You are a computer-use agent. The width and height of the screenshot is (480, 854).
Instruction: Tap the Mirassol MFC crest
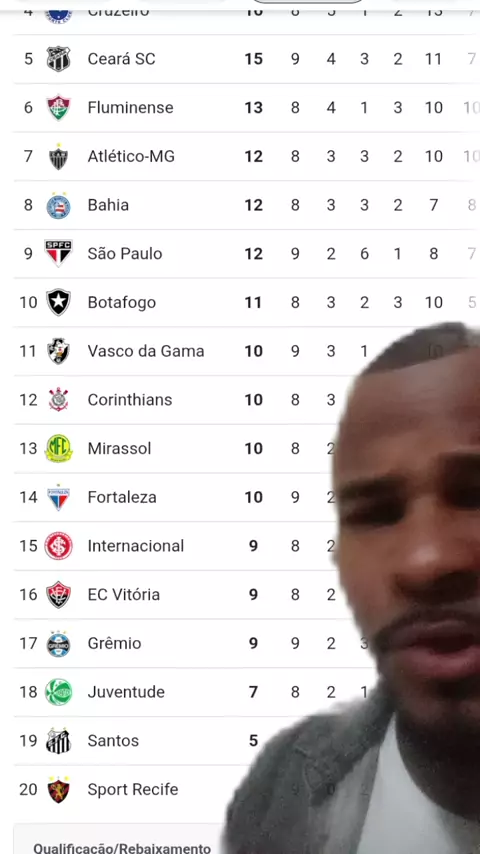(x=58, y=448)
